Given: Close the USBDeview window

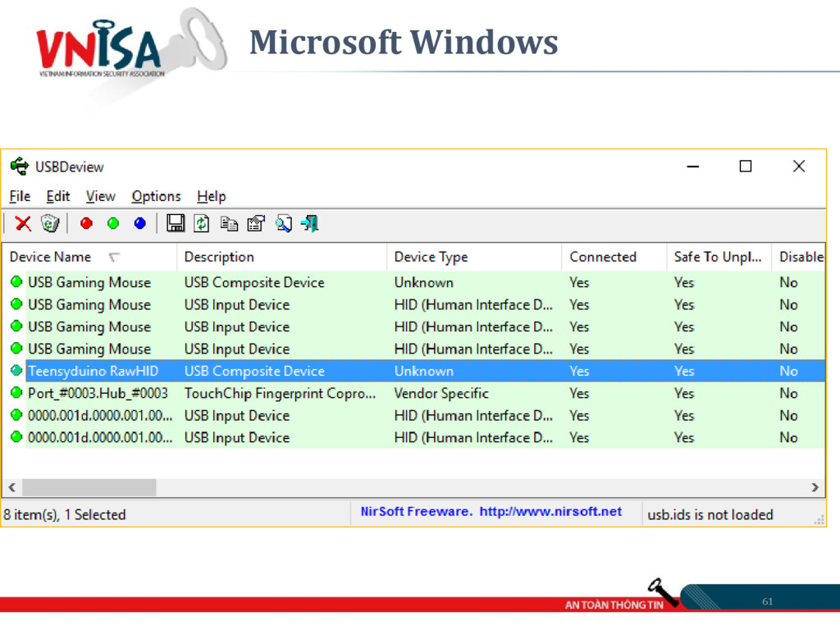Looking at the screenshot, I should (x=799, y=167).
